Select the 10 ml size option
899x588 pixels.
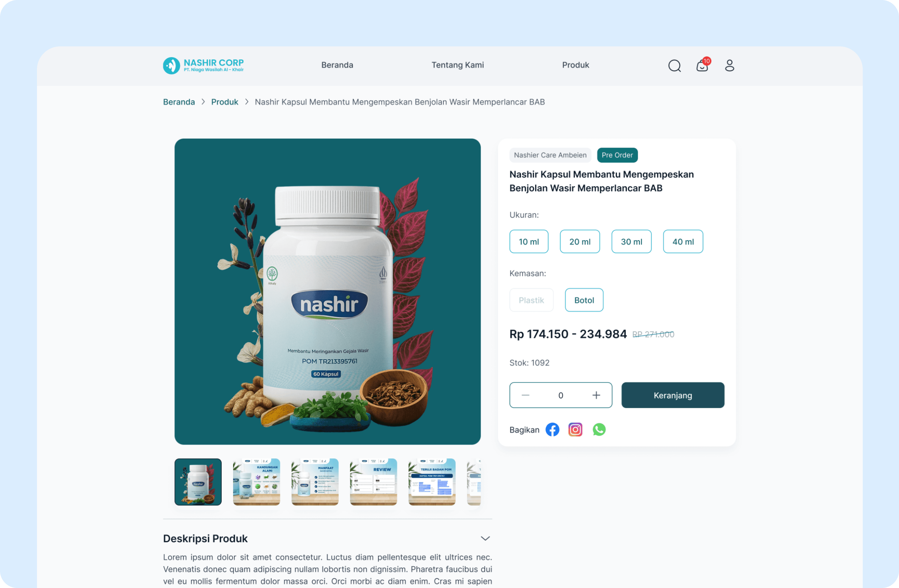coord(529,242)
